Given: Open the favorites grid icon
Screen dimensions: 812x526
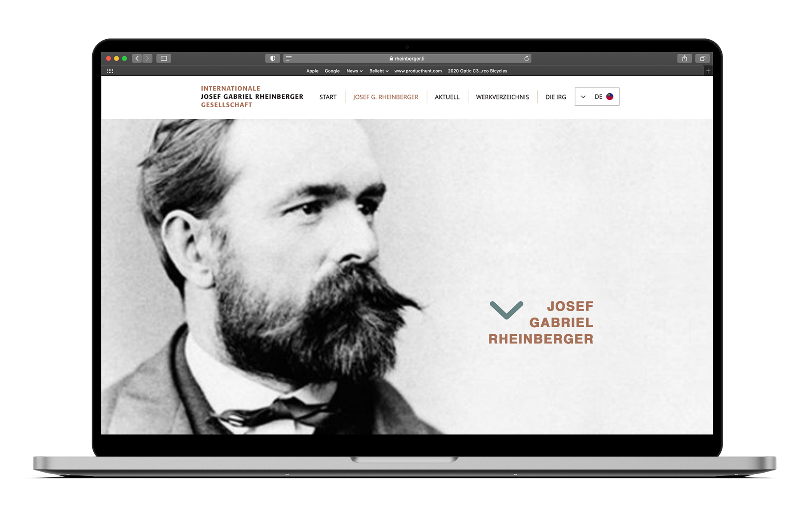Looking at the screenshot, I should point(110,71).
